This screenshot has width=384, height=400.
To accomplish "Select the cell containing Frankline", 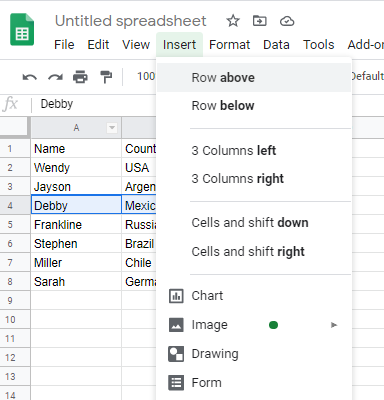I will click(76, 224).
